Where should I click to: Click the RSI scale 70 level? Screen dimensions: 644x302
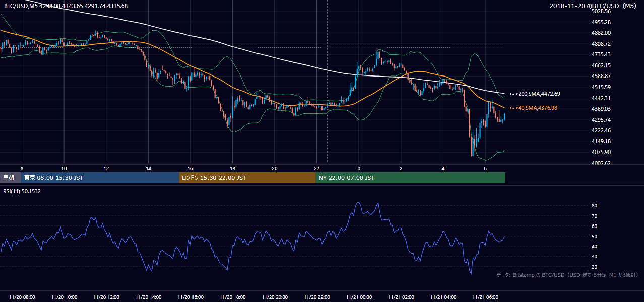[595, 216]
